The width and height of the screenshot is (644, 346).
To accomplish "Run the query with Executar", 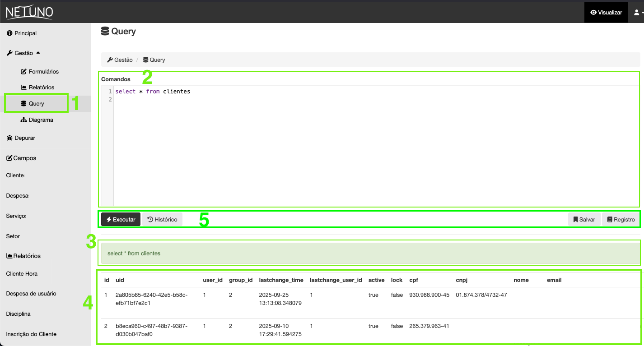I will pos(120,219).
